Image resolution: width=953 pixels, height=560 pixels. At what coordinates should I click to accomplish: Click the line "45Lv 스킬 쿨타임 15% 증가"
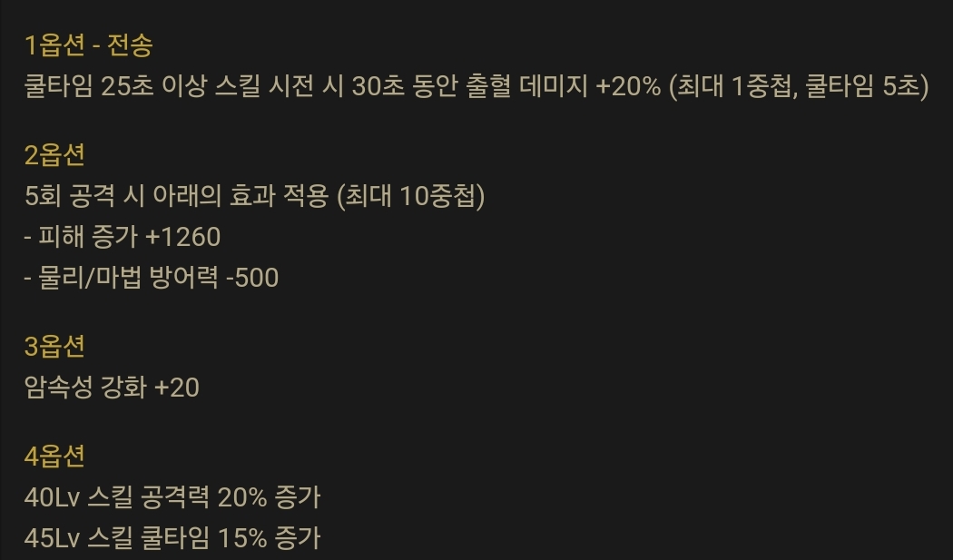pyautogui.click(x=173, y=538)
